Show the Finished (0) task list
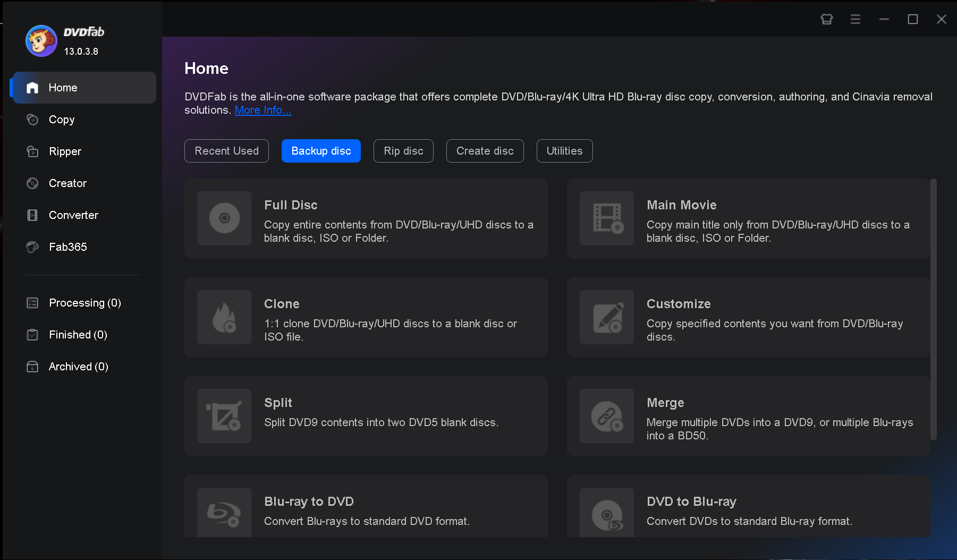 coord(84,335)
